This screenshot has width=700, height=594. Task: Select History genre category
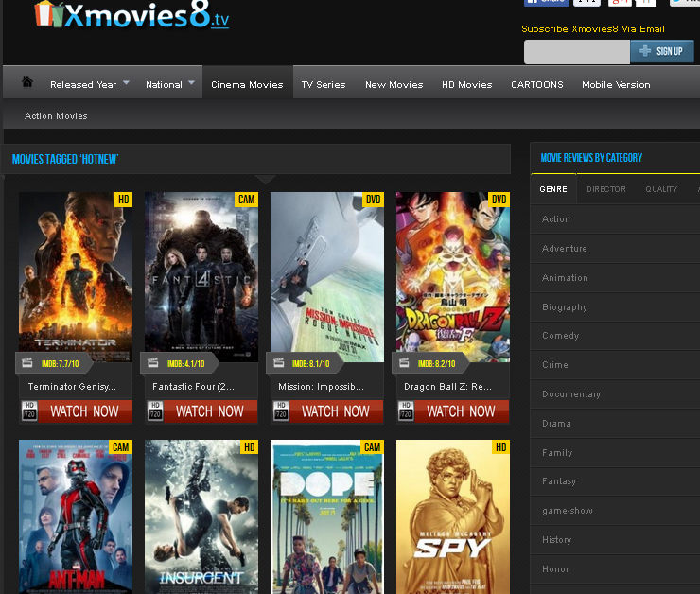(557, 539)
